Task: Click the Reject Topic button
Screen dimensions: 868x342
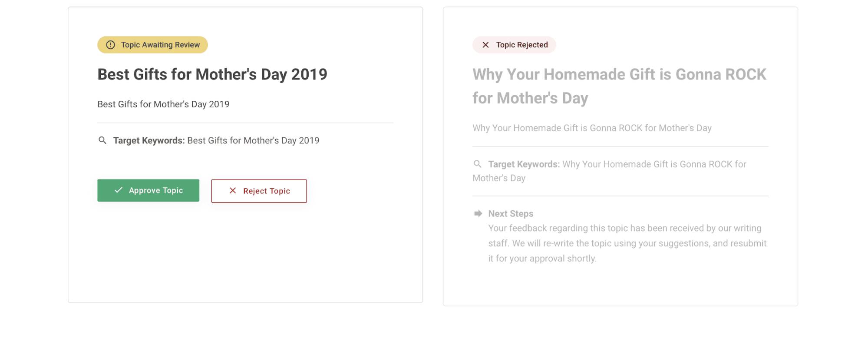Action: click(x=259, y=191)
